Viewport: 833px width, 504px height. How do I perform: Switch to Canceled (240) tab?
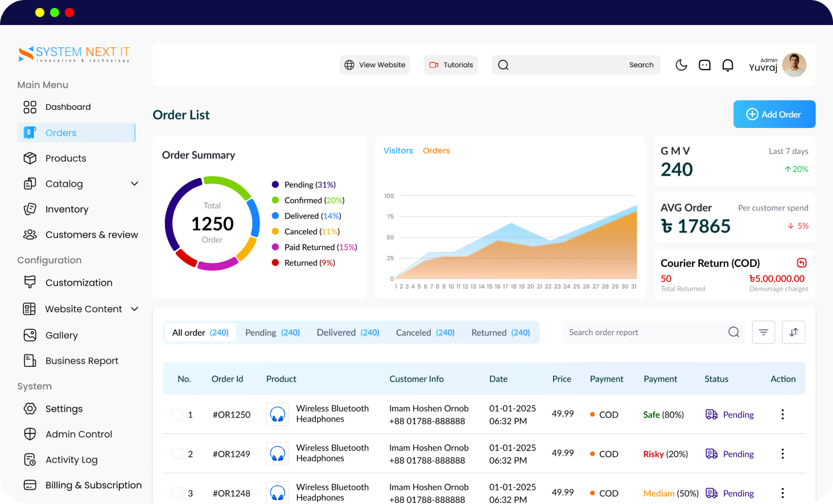tap(425, 333)
